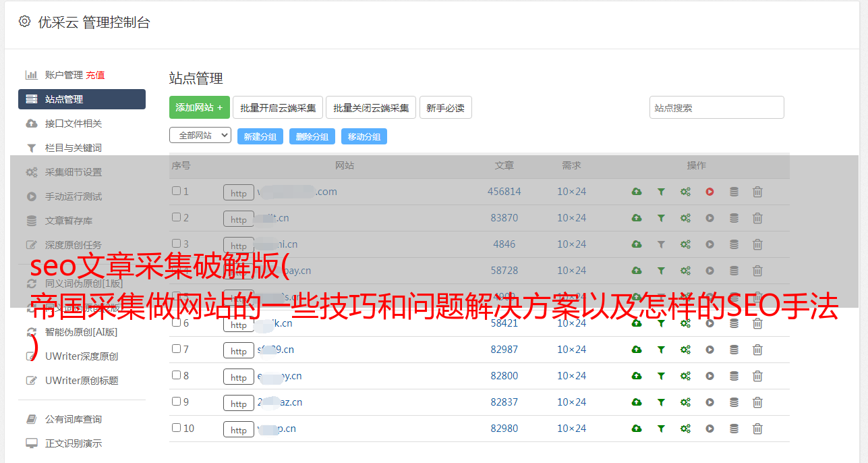Click article count 58421 in row 6
Screen dimensions: 868x463
point(504,323)
